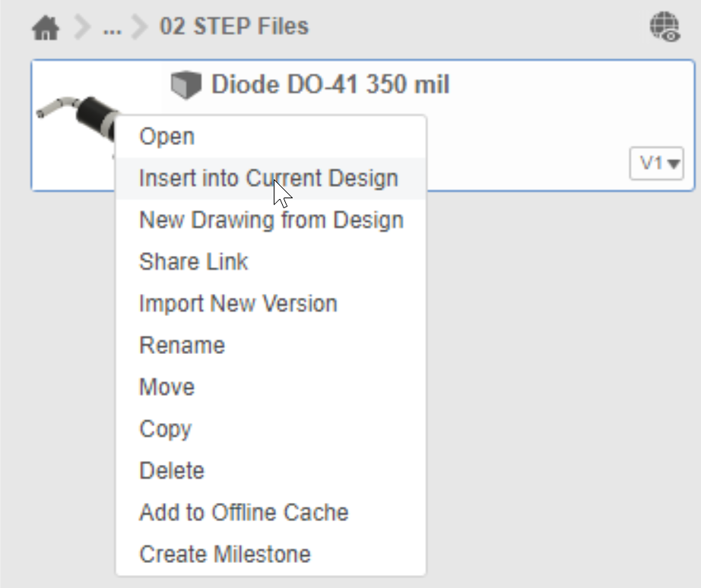
Task: Click the Diode DO-41 350 mil title
Action: pyautogui.click(x=330, y=84)
